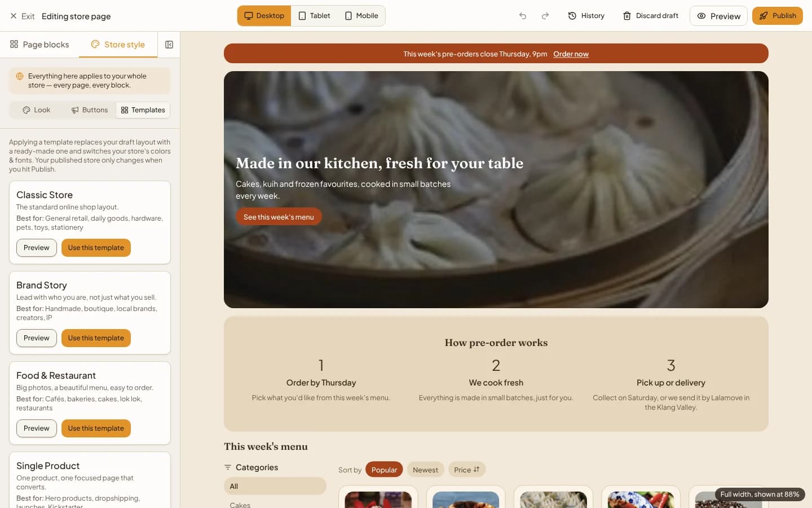Preview the Food & Restaurant template
812x508 pixels.
[x=37, y=428]
